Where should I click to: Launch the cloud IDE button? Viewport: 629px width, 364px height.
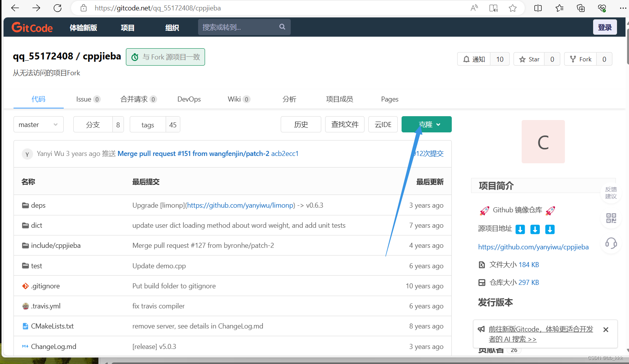click(x=383, y=124)
